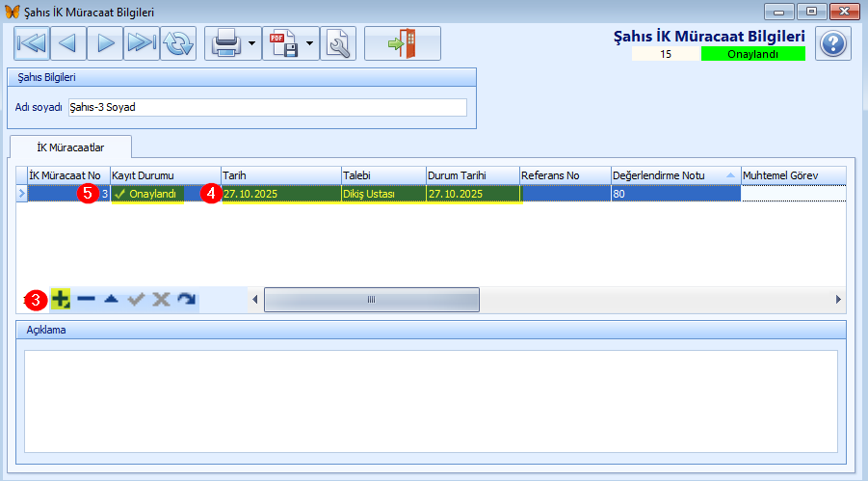Click the exit door button

402,43
